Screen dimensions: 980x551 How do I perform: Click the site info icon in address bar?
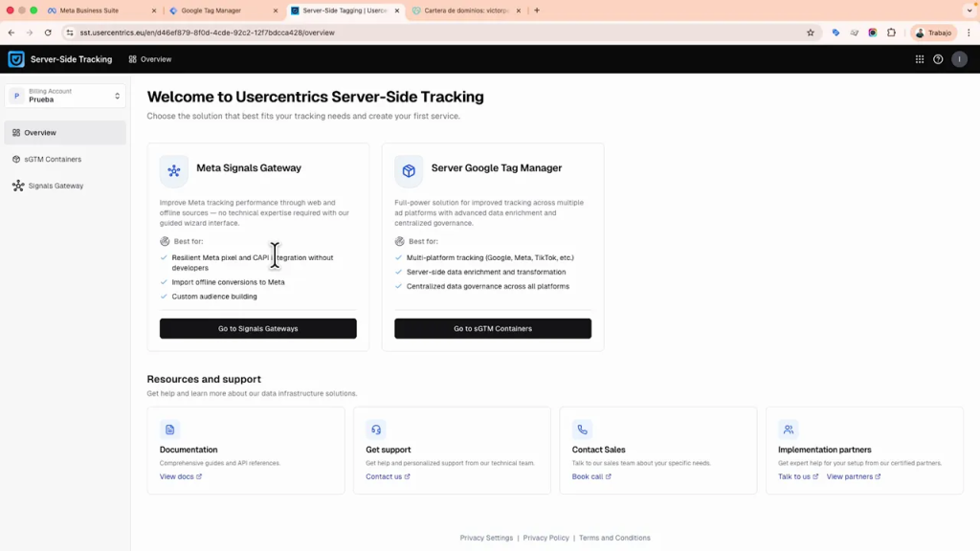[x=69, y=33]
